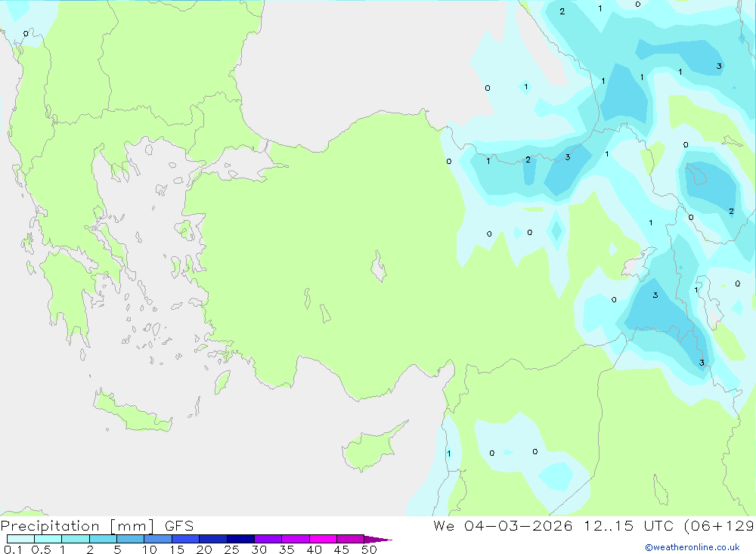Viewport: 756px width, 554px height.
Task: Click the '(06+129' forecast run text
Action: [x=720, y=526]
